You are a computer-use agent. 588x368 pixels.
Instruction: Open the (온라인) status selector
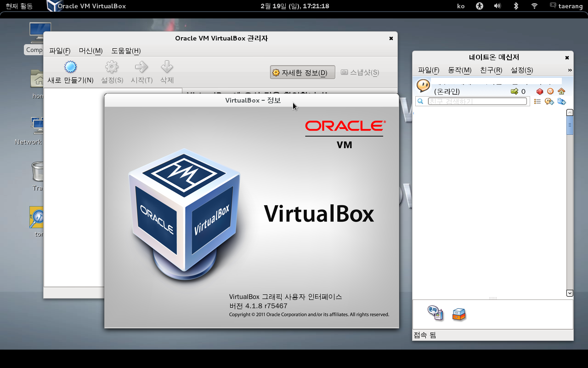tap(447, 92)
